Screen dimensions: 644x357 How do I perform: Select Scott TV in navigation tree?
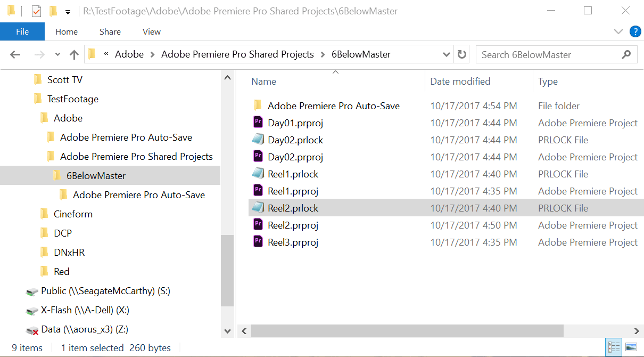point(65,80)
